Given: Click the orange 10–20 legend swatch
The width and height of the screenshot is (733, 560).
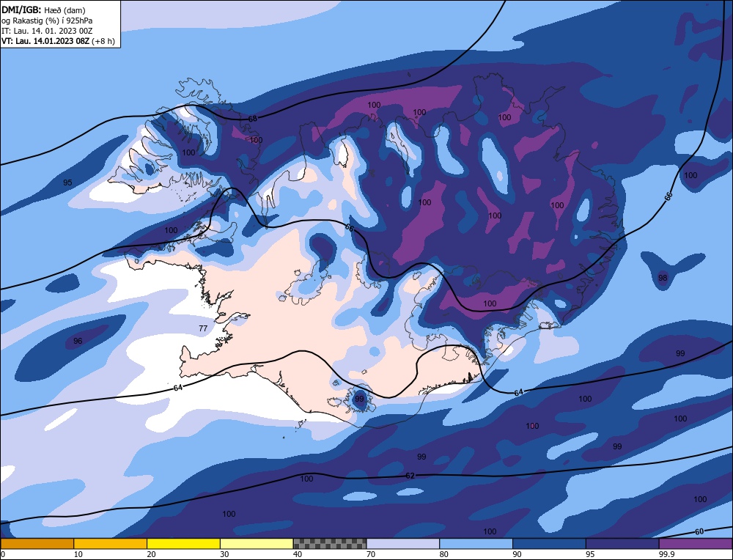Looking at the screenshot, I should click(111, 543).
